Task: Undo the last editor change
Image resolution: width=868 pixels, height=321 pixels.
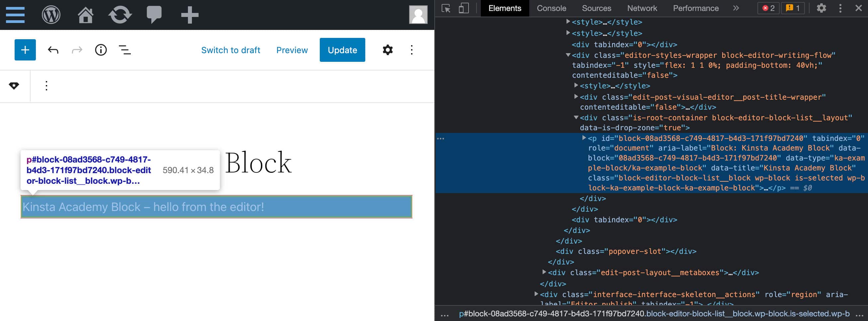Action: [53, 50]
